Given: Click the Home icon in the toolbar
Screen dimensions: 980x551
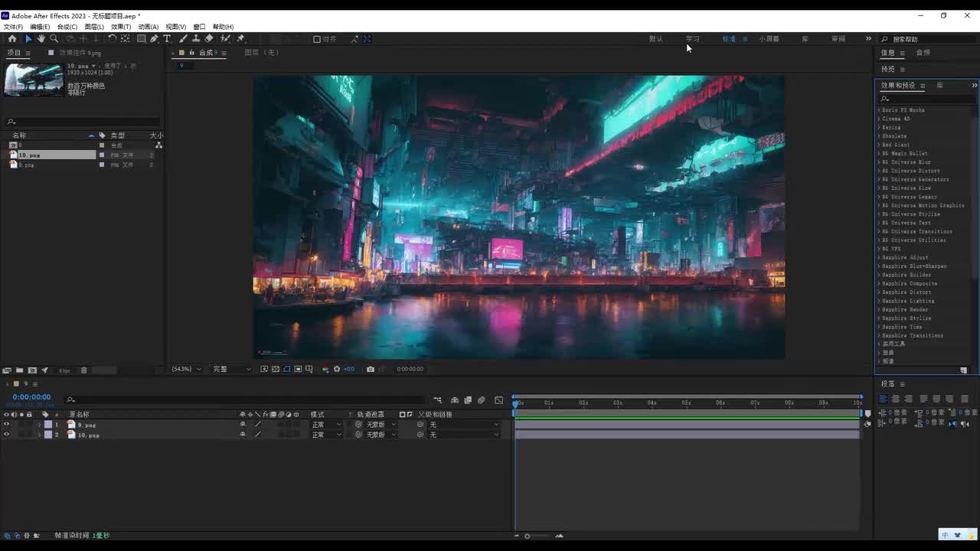Looking at the screenshot, I should [x=12, y=38].
